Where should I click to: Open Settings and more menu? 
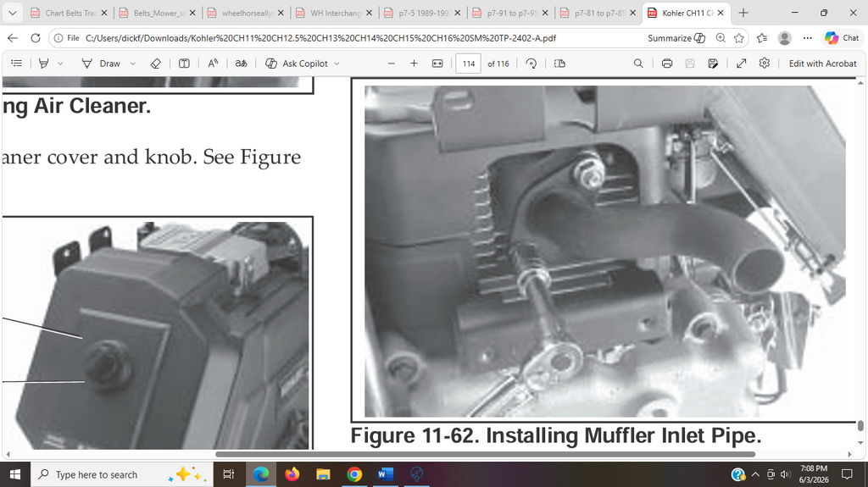click(x=808, y=38)
